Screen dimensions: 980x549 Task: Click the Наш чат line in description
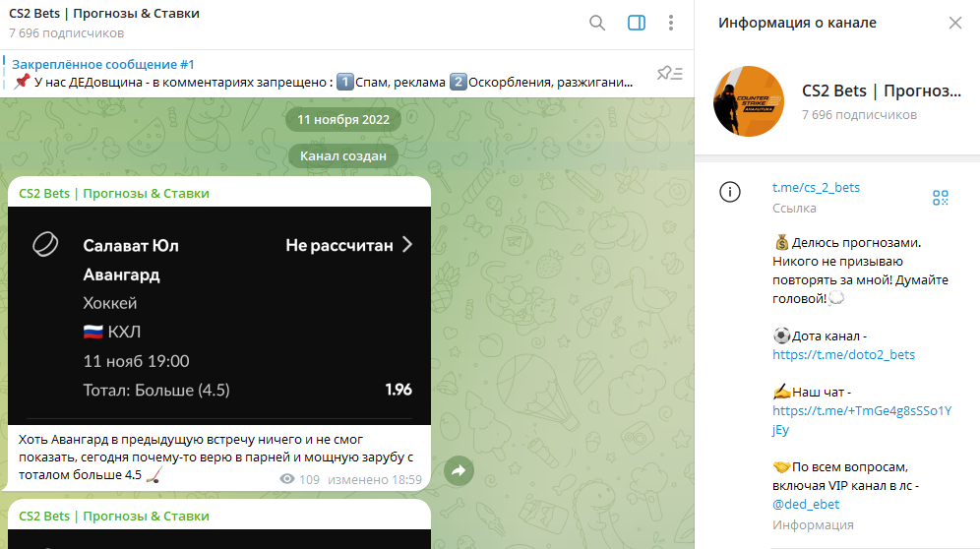click(813, 392)
